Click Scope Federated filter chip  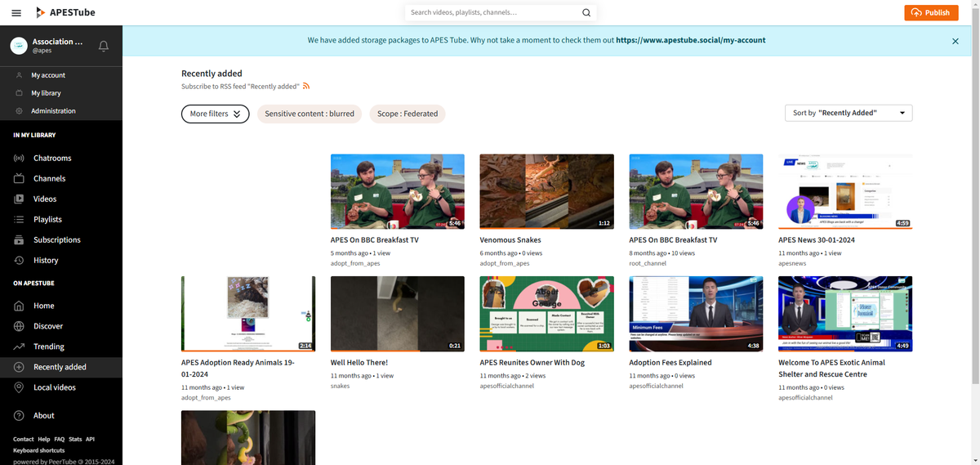pyautogui.click(x=408, y=114)
